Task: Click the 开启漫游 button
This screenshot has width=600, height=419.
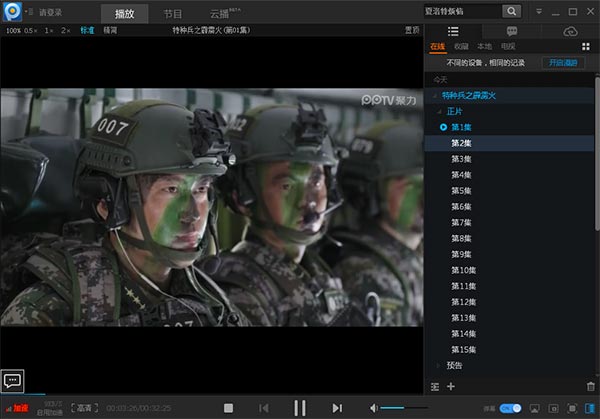Action: pos(563,63)
